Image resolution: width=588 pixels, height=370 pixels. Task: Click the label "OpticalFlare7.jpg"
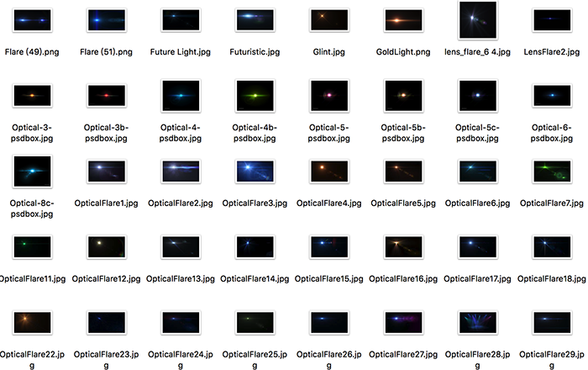tap(552, 203)
